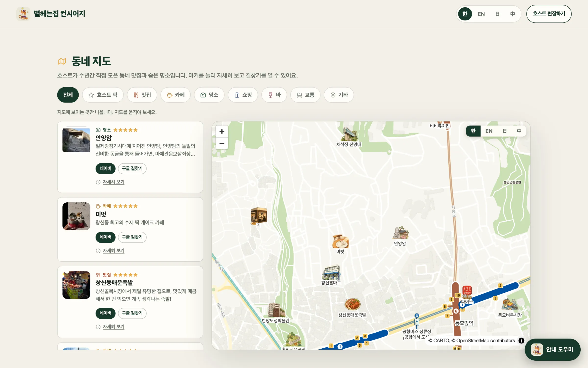Click the 채석장 전망대 map marker
The width and height of the screenshot is (588, 368).
coord(349,134)
